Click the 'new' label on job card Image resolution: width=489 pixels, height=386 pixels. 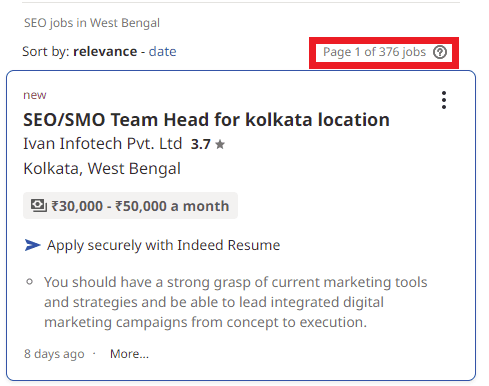35,95
